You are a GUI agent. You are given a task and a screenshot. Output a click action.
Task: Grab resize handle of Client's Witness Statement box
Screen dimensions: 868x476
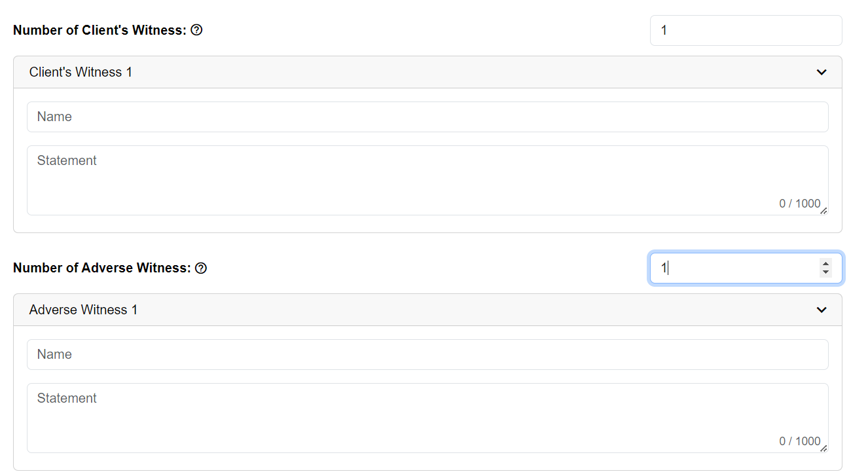click(x=823, y=210)
